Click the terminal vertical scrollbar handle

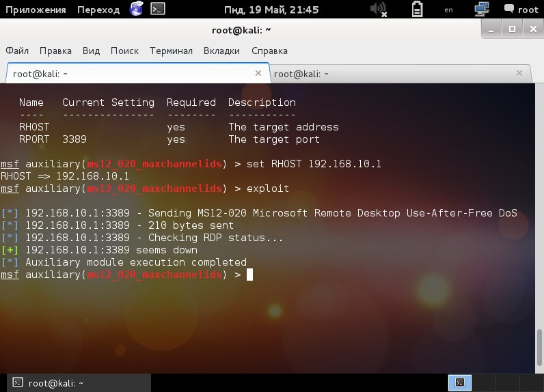click(x=539, y=348)
